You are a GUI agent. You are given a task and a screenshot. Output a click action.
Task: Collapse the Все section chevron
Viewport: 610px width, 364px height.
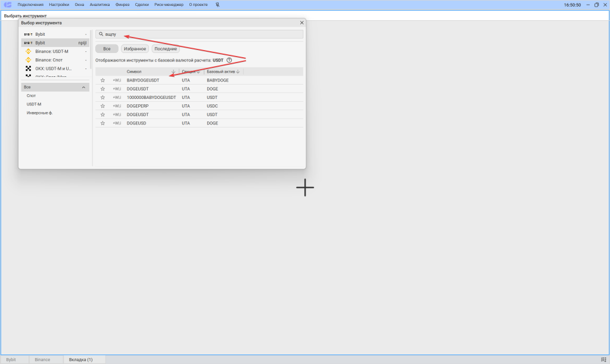(83, 87)
